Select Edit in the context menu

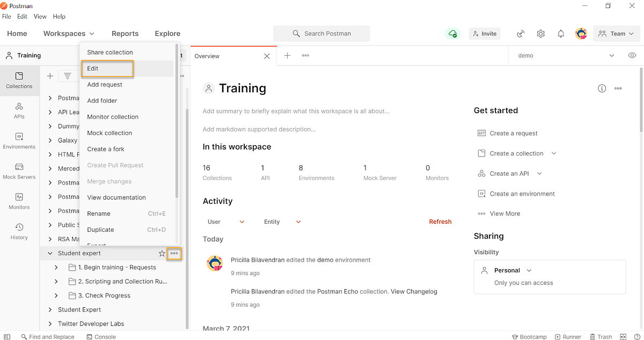pos(127,69)
